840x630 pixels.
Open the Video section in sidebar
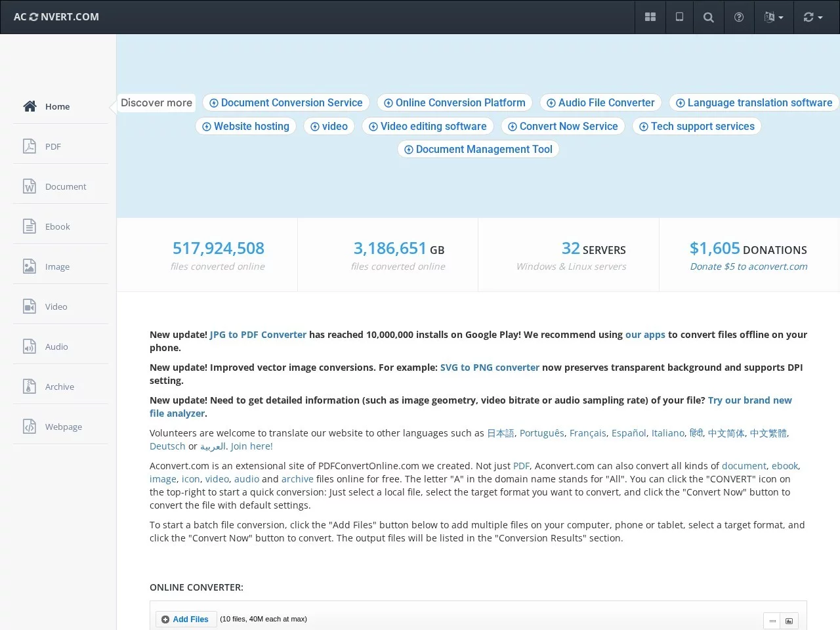pyautogui.click(x=56, y=306)
